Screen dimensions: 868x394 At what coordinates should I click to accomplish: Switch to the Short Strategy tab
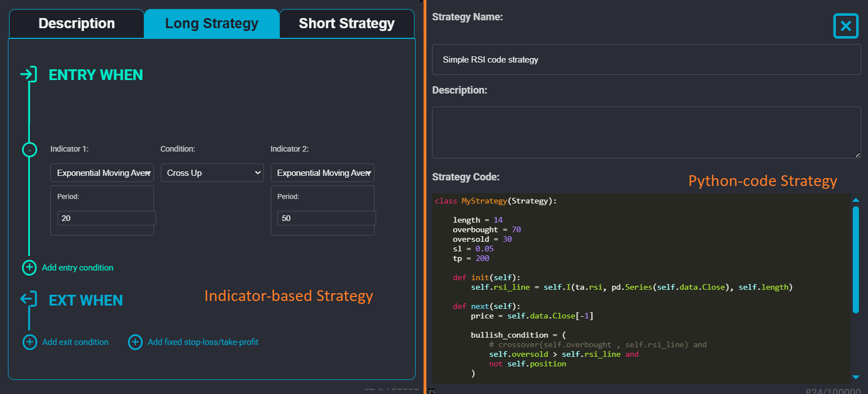click(347, 24)
